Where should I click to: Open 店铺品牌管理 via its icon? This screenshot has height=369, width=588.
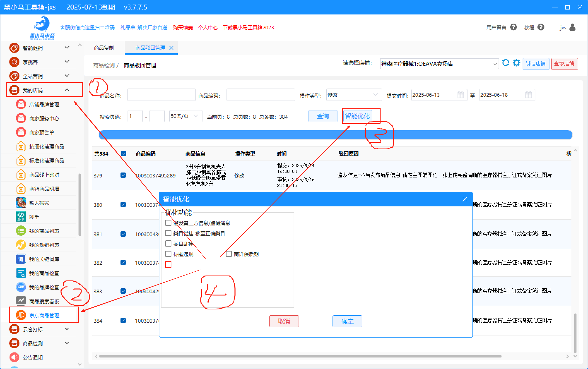21,104
